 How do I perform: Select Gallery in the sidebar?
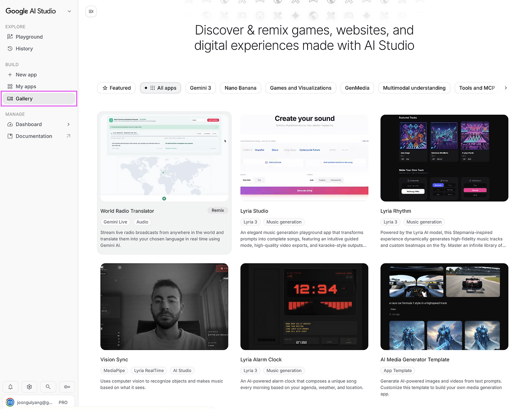tap(39, 99)
